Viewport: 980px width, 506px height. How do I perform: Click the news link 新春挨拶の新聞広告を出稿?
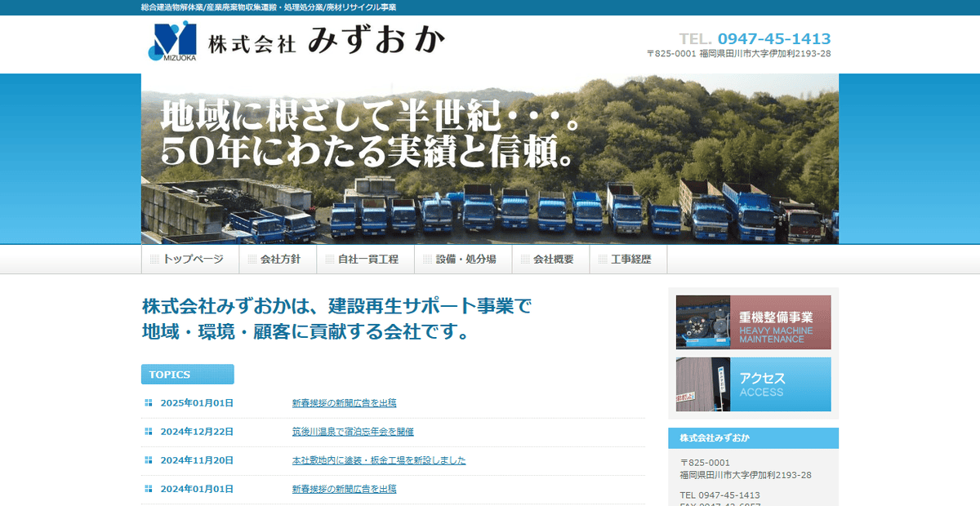[343, 401]
